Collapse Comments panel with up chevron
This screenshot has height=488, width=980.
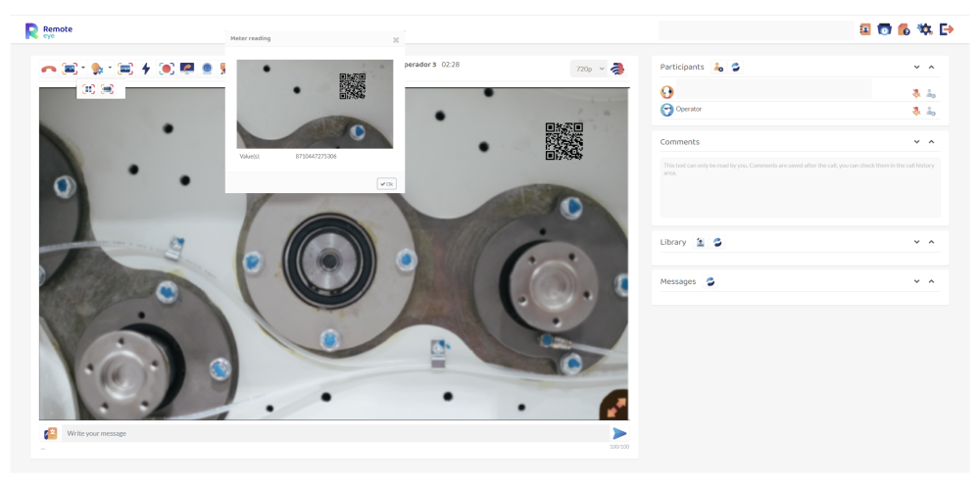pos(931,142)
